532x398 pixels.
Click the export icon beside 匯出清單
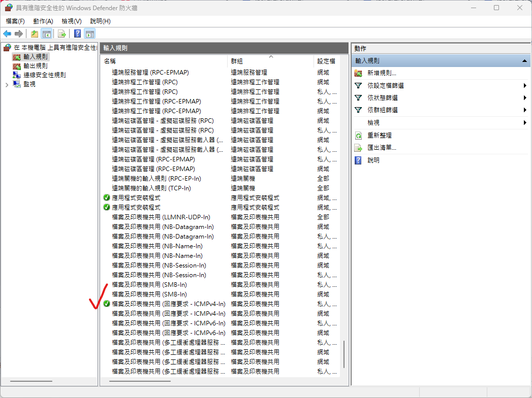tap(358, 148)
